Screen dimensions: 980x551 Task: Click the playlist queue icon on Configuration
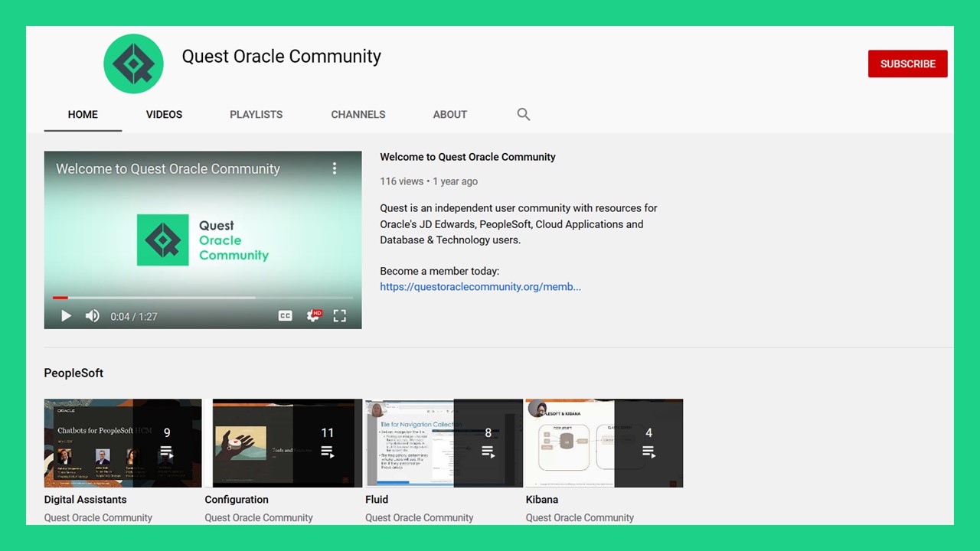click(328, 452)
